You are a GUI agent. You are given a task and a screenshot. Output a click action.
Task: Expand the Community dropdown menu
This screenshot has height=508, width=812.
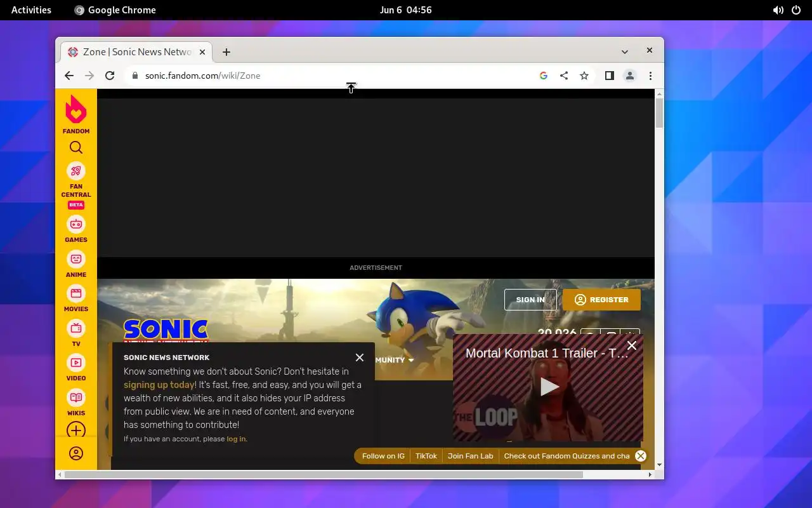394,360
